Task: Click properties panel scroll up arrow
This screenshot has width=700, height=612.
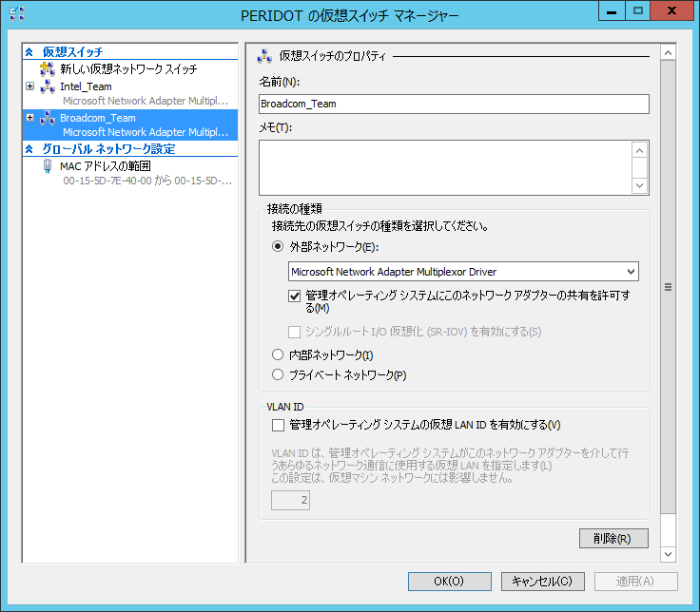Action: [668, 53]
